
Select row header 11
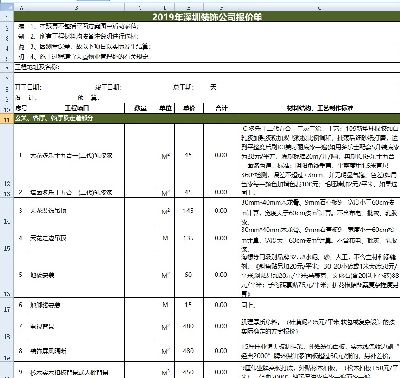(7, 119)
